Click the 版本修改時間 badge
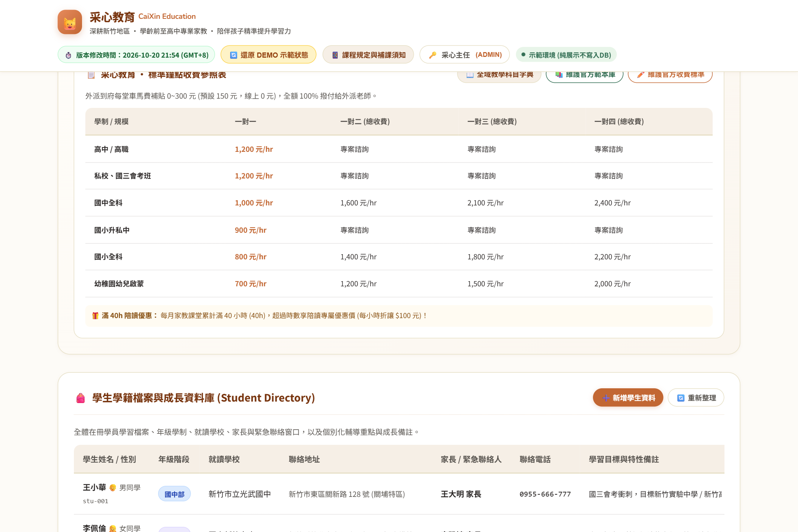 (136, 55)
